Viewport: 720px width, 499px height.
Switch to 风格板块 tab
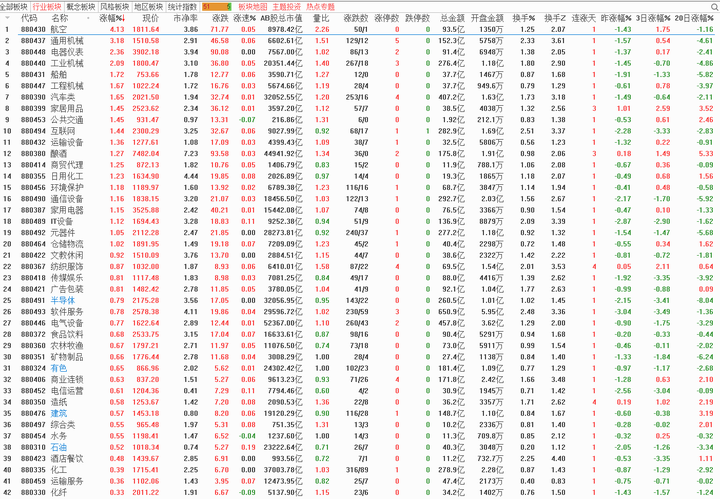(x=115, y=7)
